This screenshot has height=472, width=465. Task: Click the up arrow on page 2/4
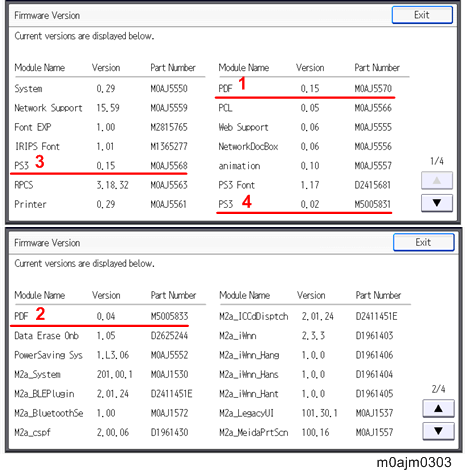coord(438,408)
